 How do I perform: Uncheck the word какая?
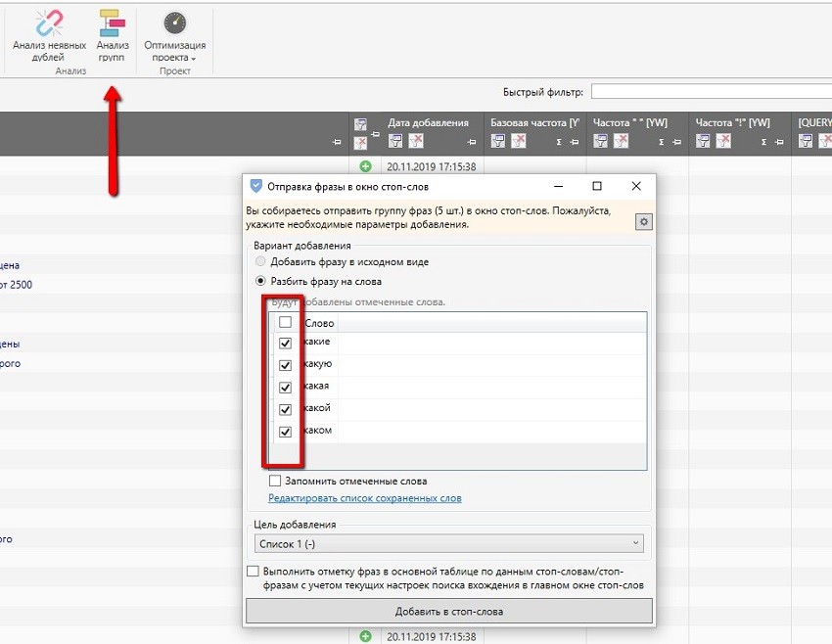coord(285,388)
